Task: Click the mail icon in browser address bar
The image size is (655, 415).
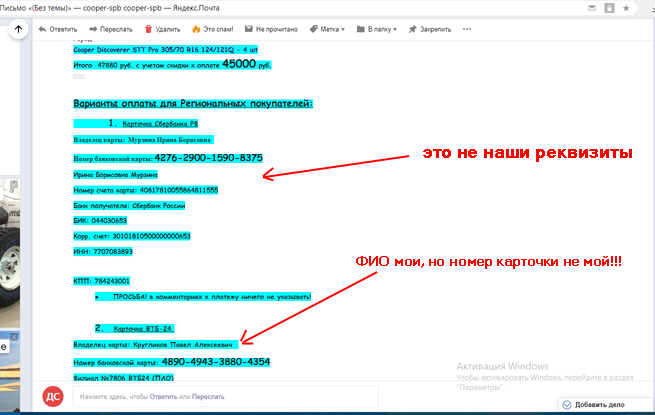Action: click(592, 8)
